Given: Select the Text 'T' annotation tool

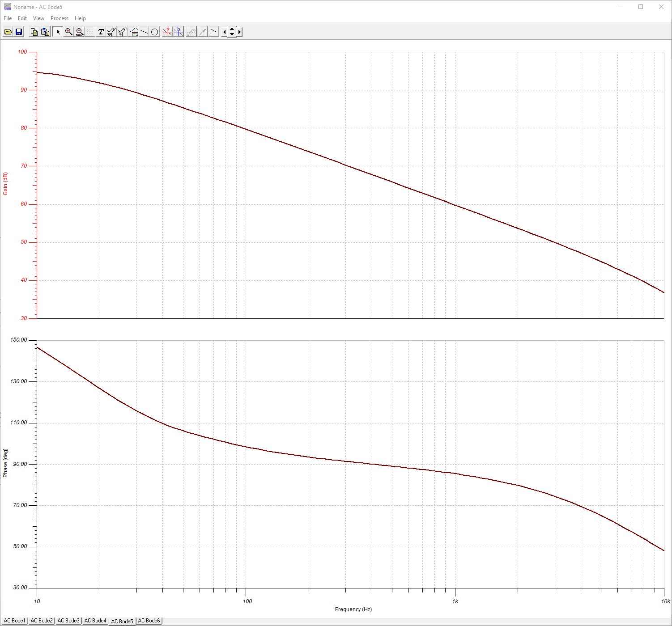Looking at the screenshot, I should [101, 32].
